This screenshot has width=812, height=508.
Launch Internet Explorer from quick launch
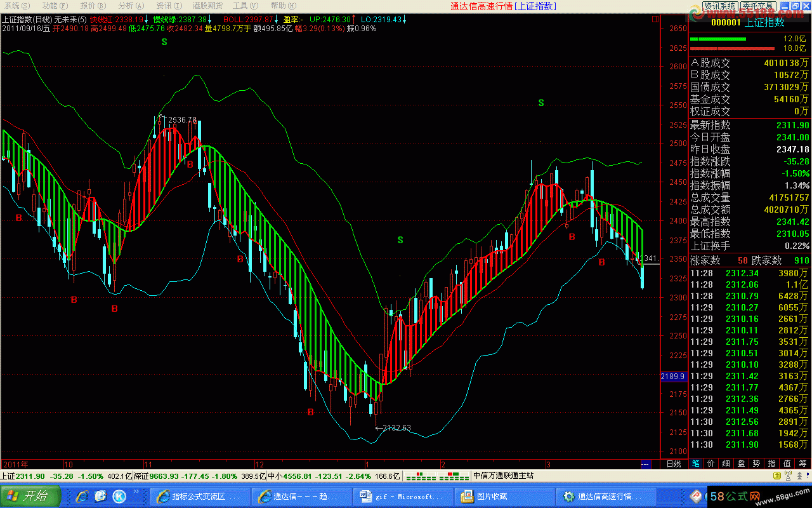pos(82,496)
